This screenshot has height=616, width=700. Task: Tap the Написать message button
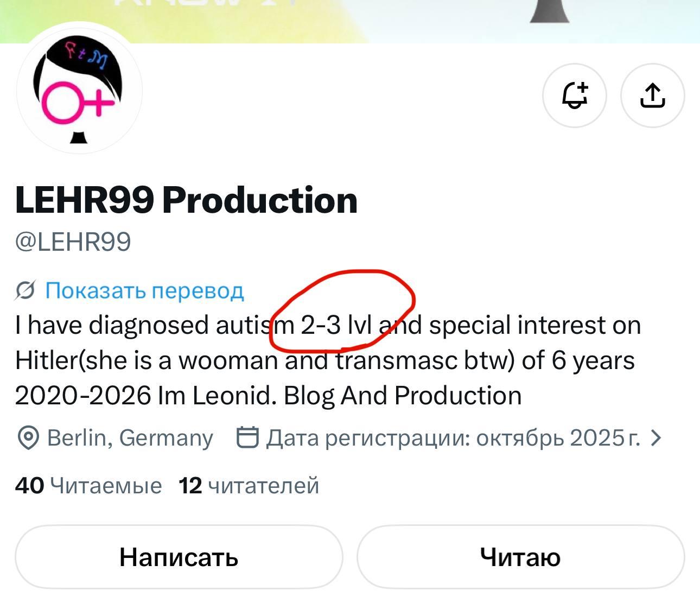[179, 557]
